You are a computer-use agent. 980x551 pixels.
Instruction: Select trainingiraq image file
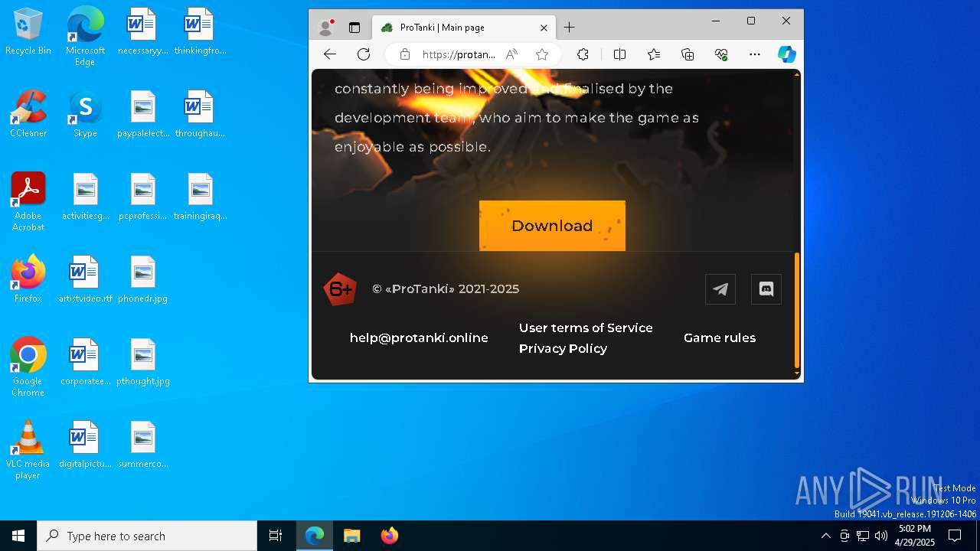(x=200, y=197)
